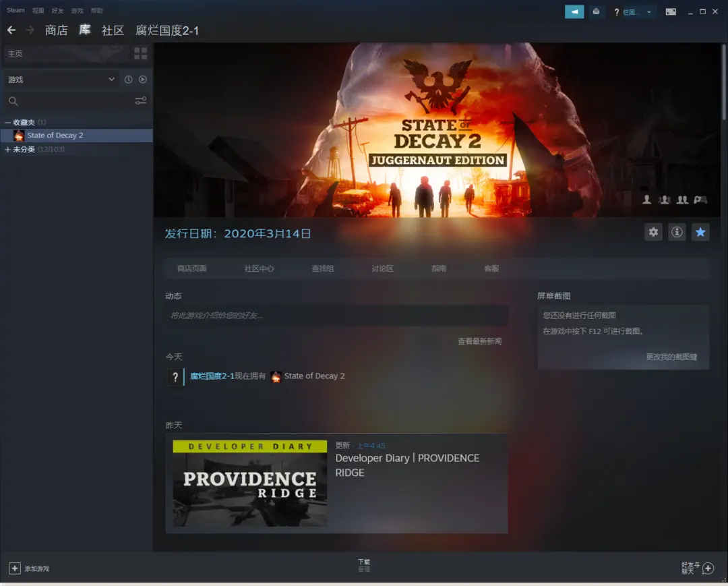Screen dimensions: 728x586
Task: Expand the 未分类 uncategorized category
Action: coord(7,150)
